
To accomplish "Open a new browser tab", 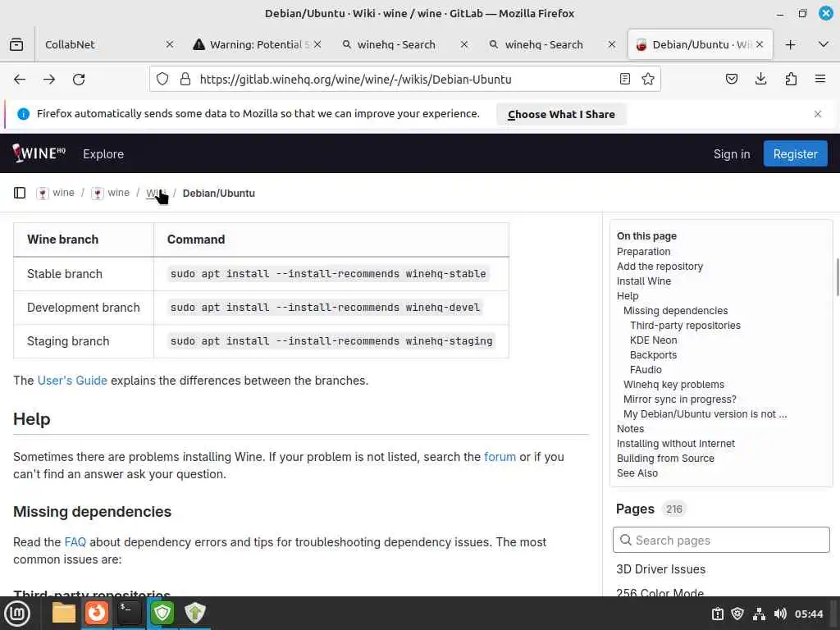I will click(x=790, y=44).
